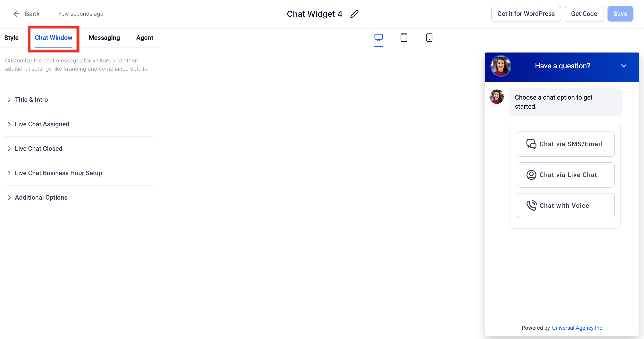Screen dimensions: 644x339
Task: Switch to mobile phone preview icon
Action: tap(429, 38)
